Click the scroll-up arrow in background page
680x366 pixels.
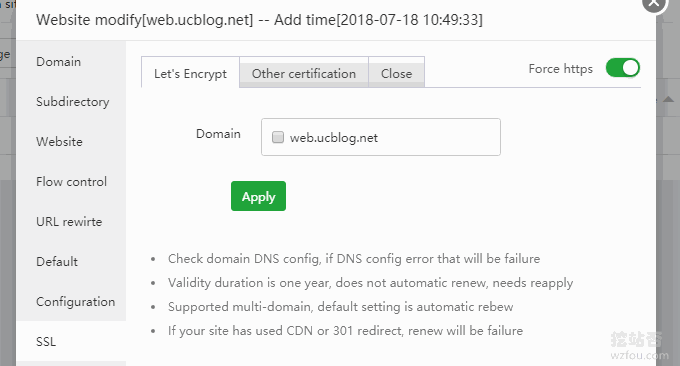click(x=668, y=99)
